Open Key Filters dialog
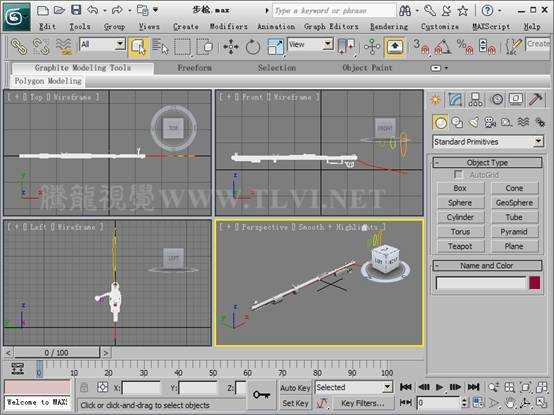Image resolution: width=554 pixels, height=415 pixels. tap(363, 403)
